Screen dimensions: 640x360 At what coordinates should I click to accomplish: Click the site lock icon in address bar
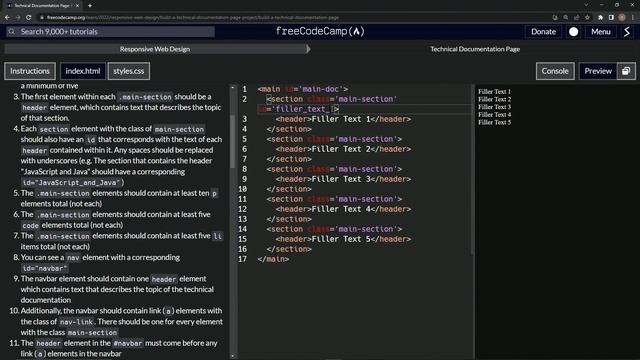[x=42, y=18]
